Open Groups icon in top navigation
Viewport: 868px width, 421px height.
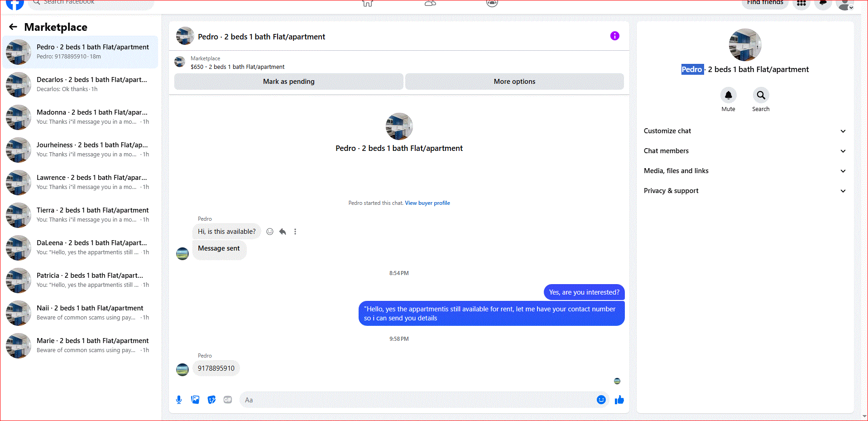click(x=492, y=3)
